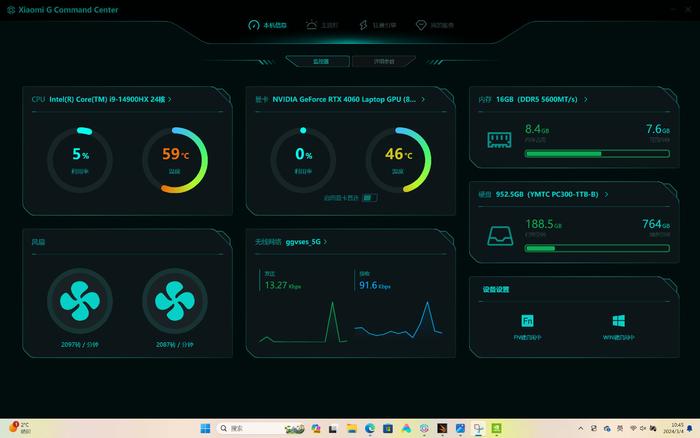Screen dimensions: 700x438
Task: Click the GPU 0% usage gauge
Action: click(303, 160)
